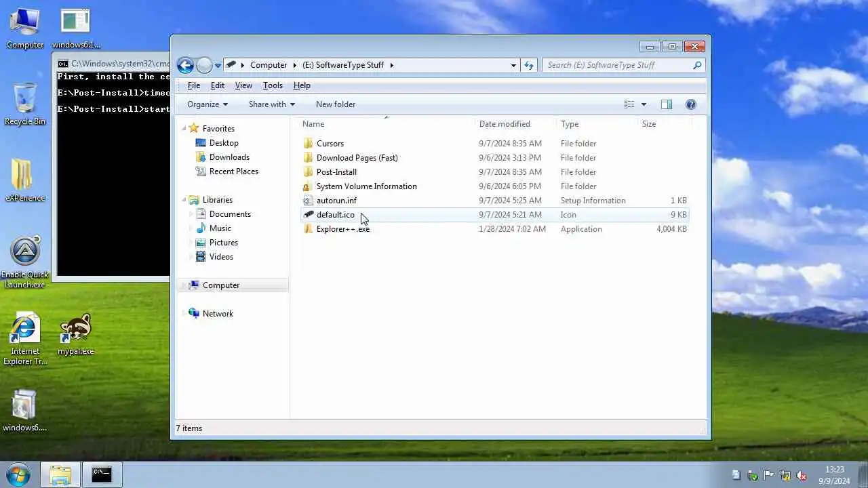This screenshot has height=488, width=868.
Task: Click the volume muted tray icon
Action: tap(802, 475)
